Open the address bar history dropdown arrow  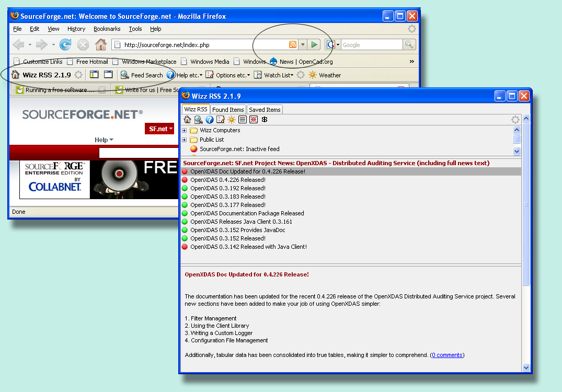pyautogui.click(x=303, y=44)
